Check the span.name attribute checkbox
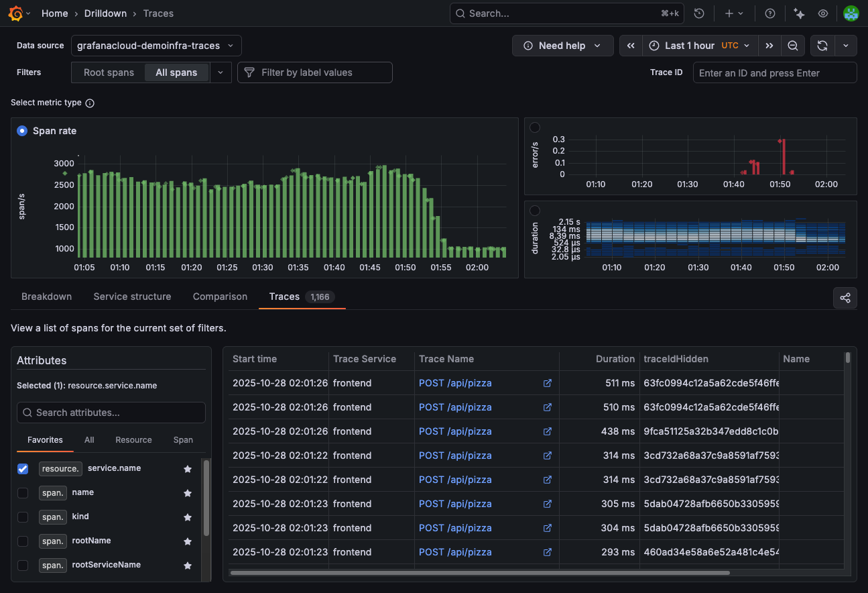 click(23, 492)
